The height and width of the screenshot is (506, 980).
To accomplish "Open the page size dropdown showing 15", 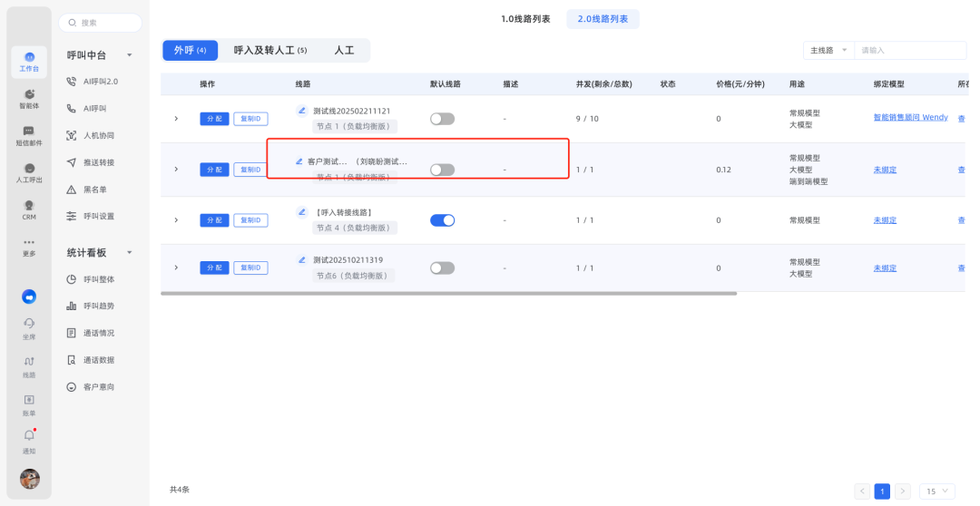I will [936, 491].
